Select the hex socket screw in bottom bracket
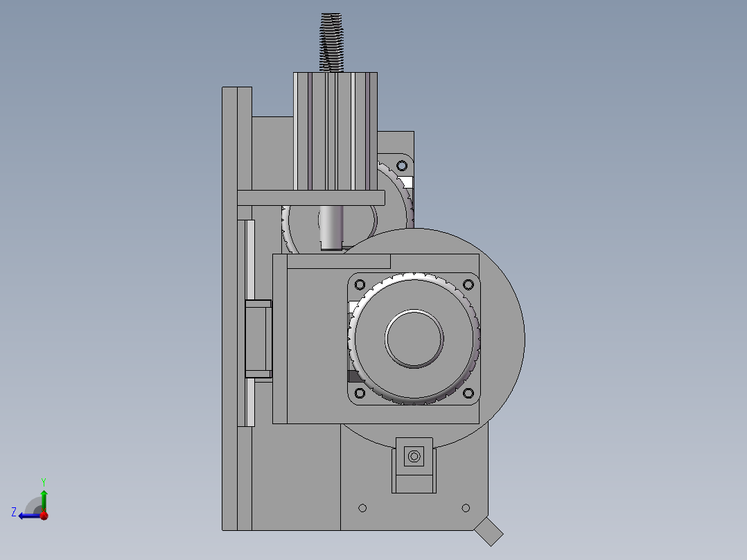The image size is (747, 560). 414,457
